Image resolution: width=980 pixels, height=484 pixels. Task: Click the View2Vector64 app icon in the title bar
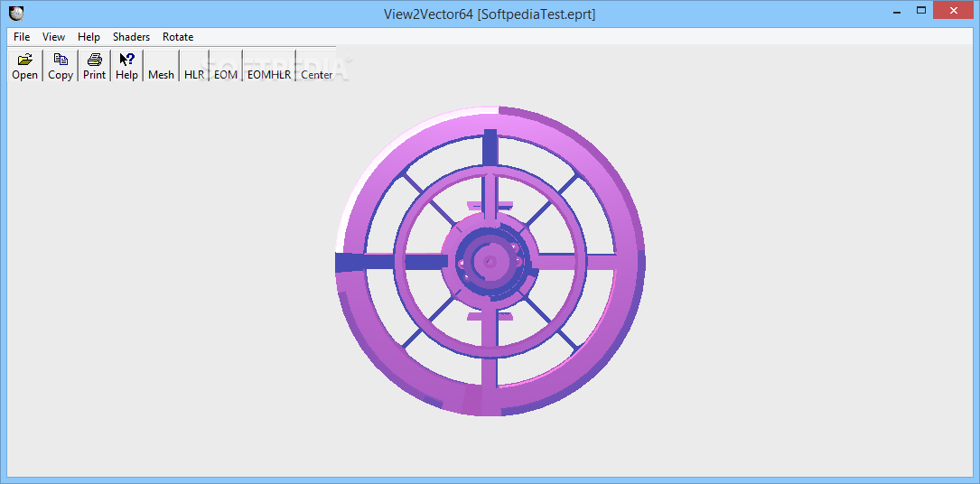[x=16, y=14]
